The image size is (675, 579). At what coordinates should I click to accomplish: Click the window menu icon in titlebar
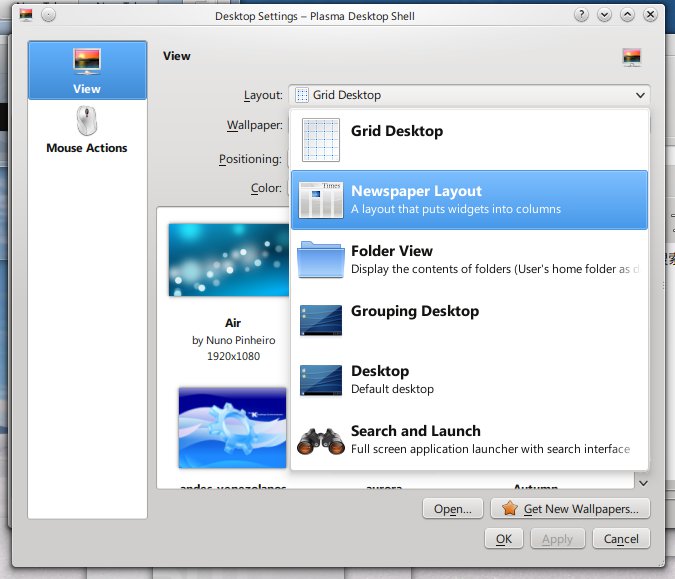point(26,15)
